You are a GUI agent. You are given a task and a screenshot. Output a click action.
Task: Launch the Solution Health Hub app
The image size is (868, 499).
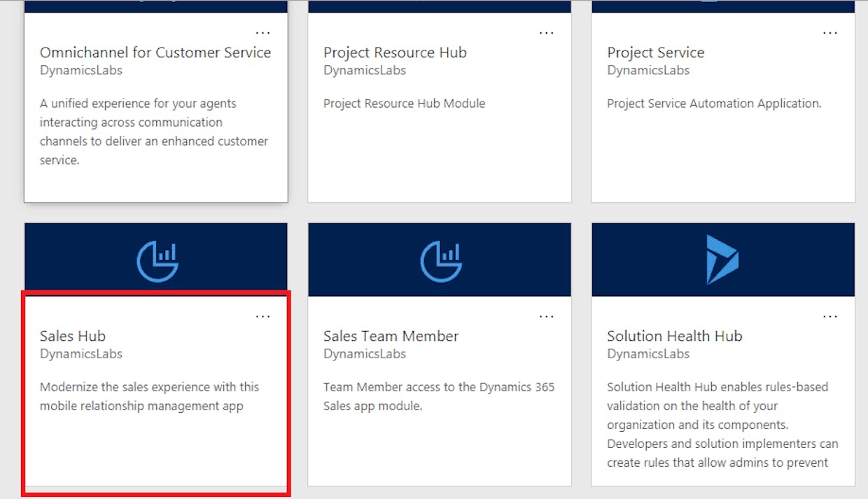tap(674, 336)
